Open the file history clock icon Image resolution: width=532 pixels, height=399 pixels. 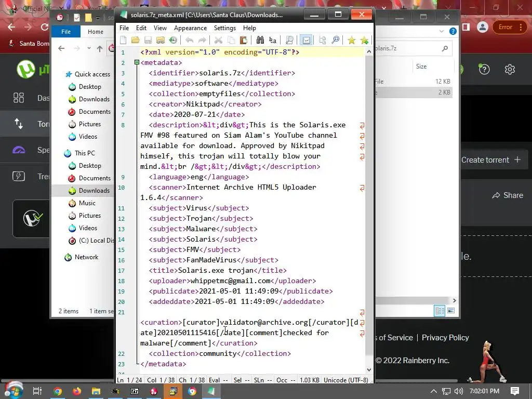click(173, 41)
